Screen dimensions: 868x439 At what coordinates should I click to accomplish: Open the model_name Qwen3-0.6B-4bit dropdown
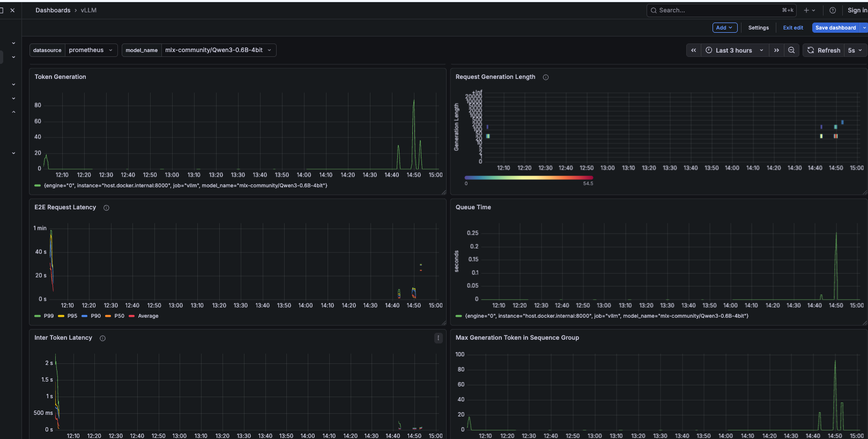coord(219,50)
